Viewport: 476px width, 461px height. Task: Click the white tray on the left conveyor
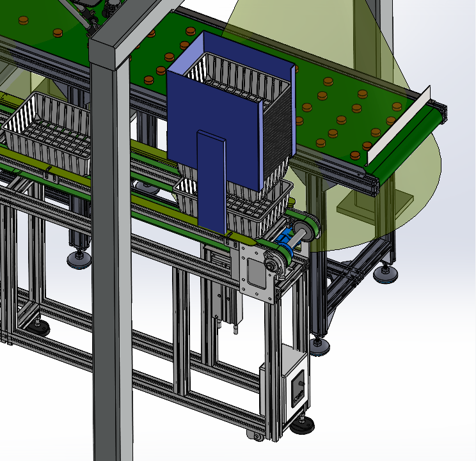click(x=47, y=134)
